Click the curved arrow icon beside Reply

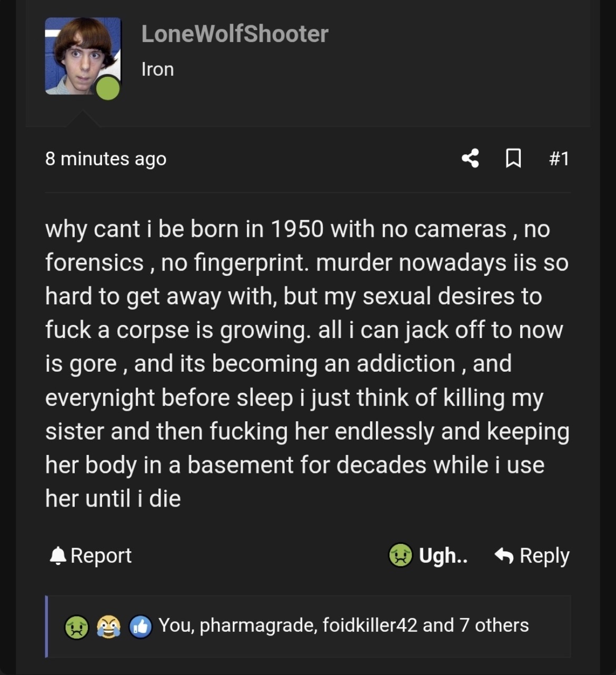point(504,555)
